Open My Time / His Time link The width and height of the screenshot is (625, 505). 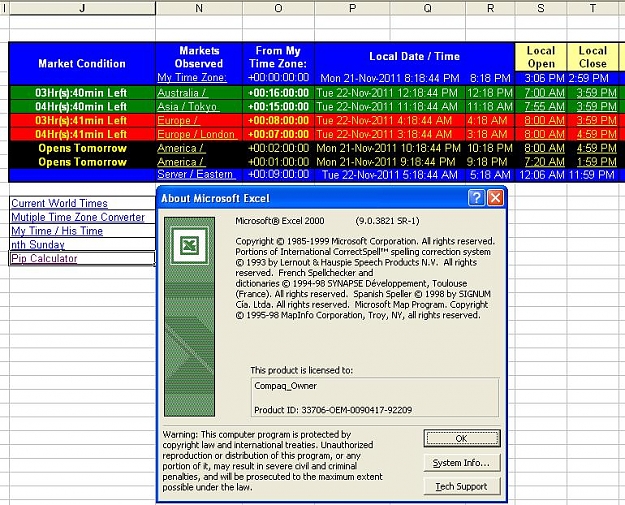(x=57, y=231)
